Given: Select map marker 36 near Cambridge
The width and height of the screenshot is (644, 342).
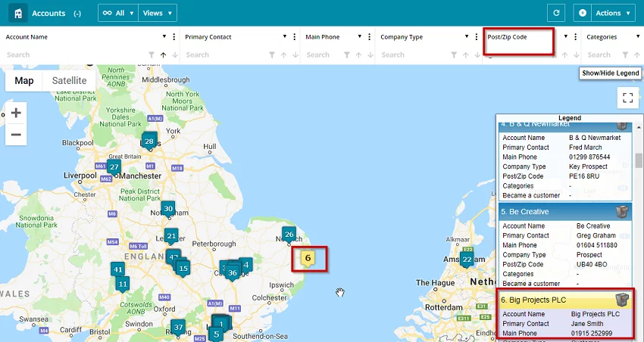Looking at the screenshot, I should click(233, 273).
